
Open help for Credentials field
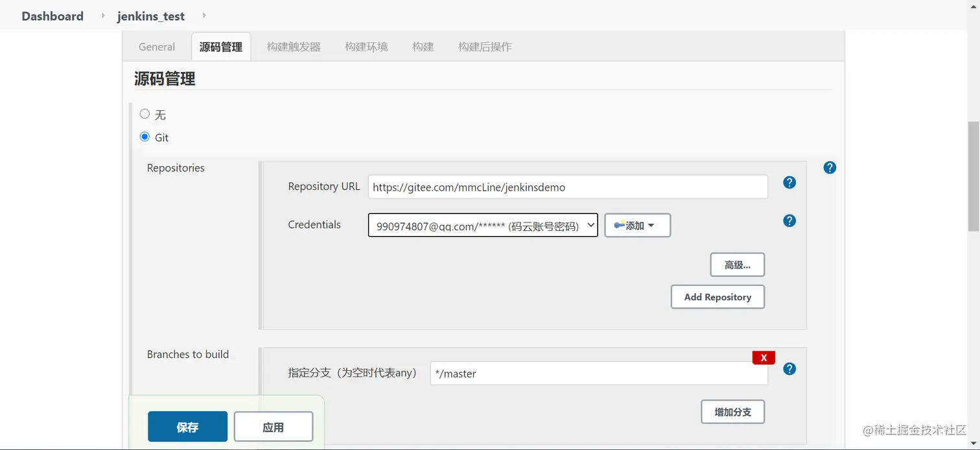[789, 220]
